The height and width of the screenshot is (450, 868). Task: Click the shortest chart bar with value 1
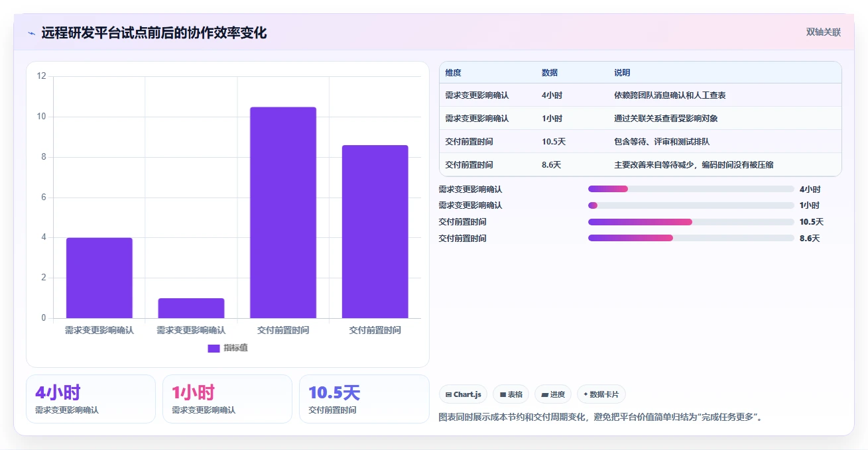point(191,308)
